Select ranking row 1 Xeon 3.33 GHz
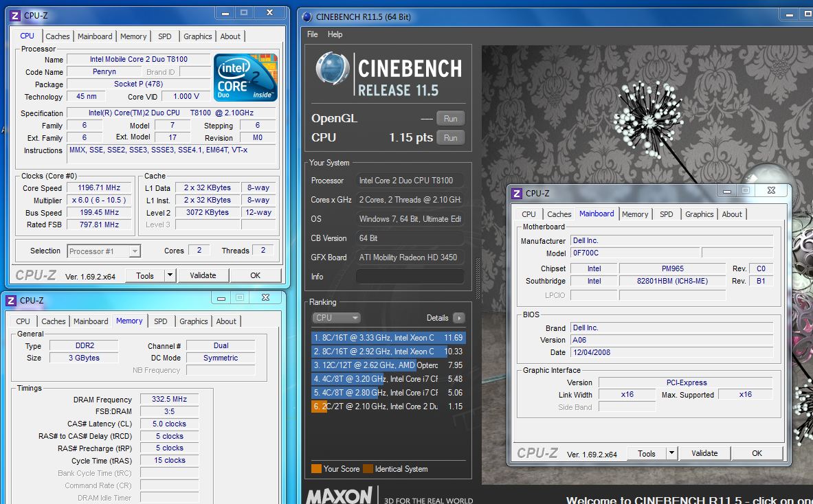 pyautogui.click(x=388, y=338)
